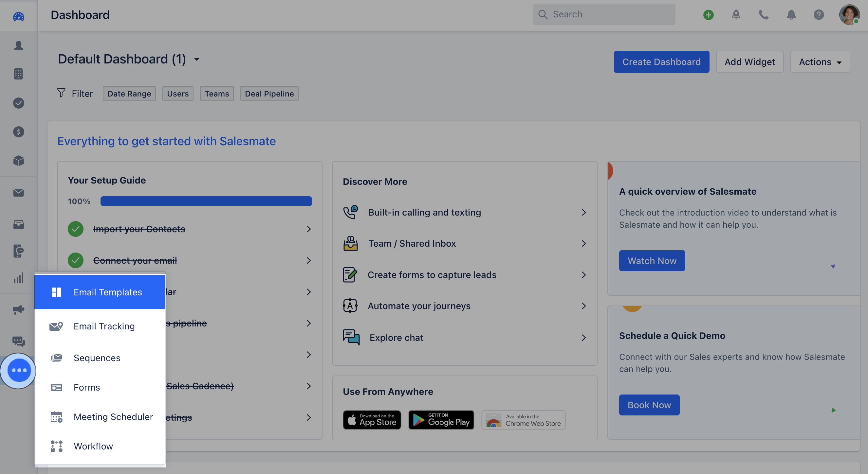Open the help question mark icon
Image resolution: width=868 pixels, height=474 pixels.
tap(819, 15)
